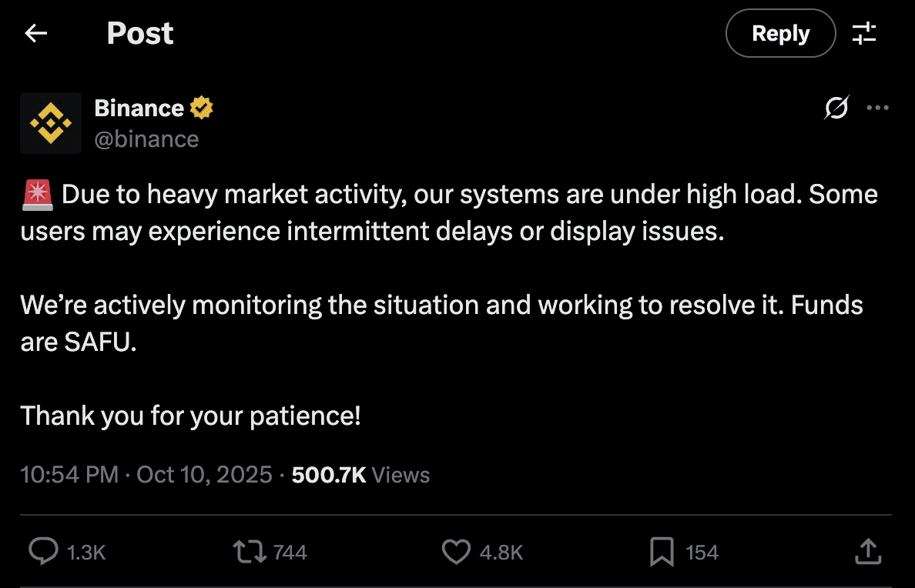Click the 10:54 PM Oct 10, 2025 timestamp

pos(146,474)
